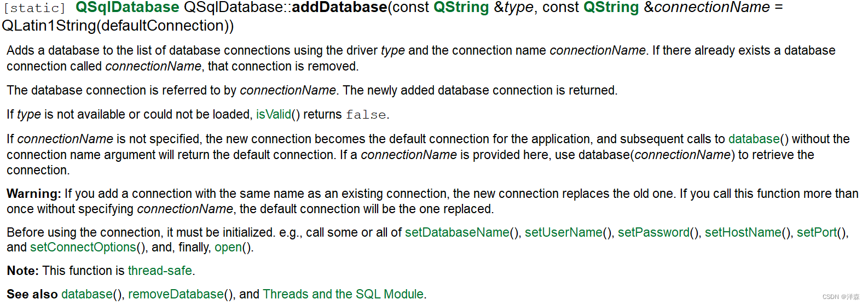Open the first QString parameter type link
868x305 pixels.
[461, 8]
